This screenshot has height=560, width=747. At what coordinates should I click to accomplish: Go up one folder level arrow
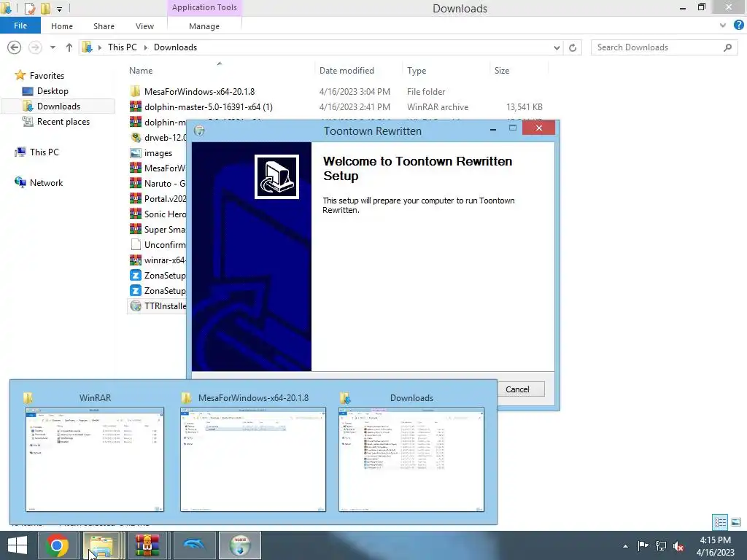[69, 47]
